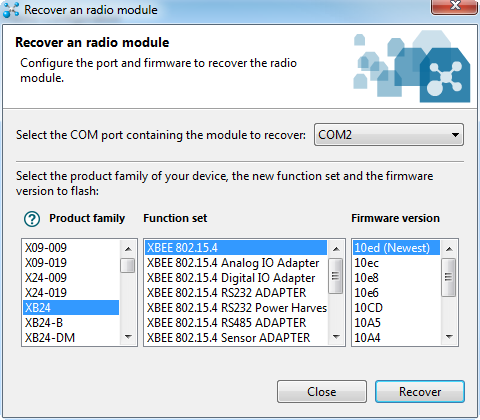This screenshot has width=480, height=420.
Task: Click the Close button
Action: [x=322, y=392]
